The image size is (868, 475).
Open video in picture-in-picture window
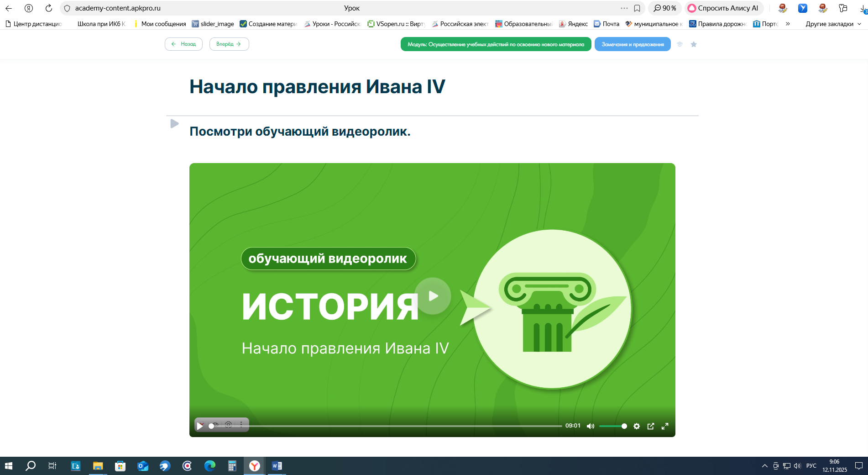(651, 426)
